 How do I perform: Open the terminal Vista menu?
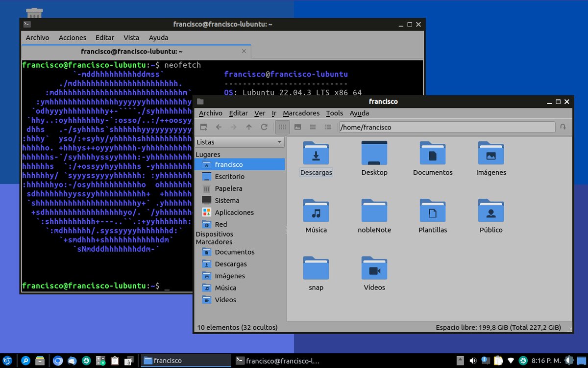coord(131,38)
